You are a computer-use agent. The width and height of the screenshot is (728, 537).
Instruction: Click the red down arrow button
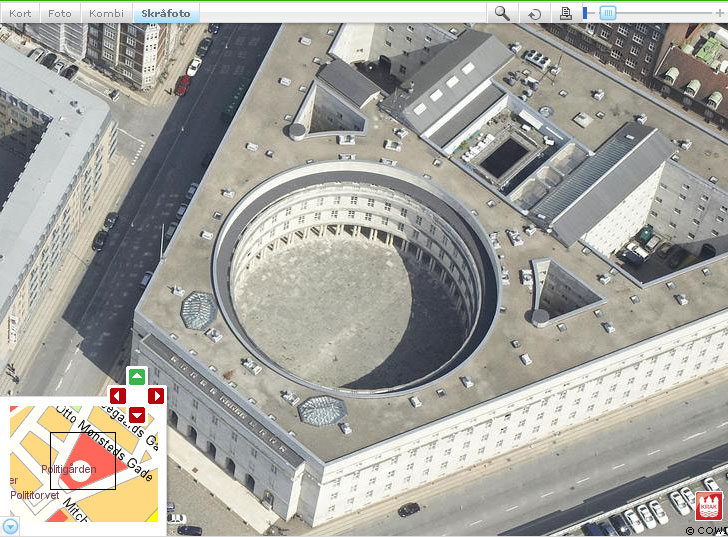136,415
